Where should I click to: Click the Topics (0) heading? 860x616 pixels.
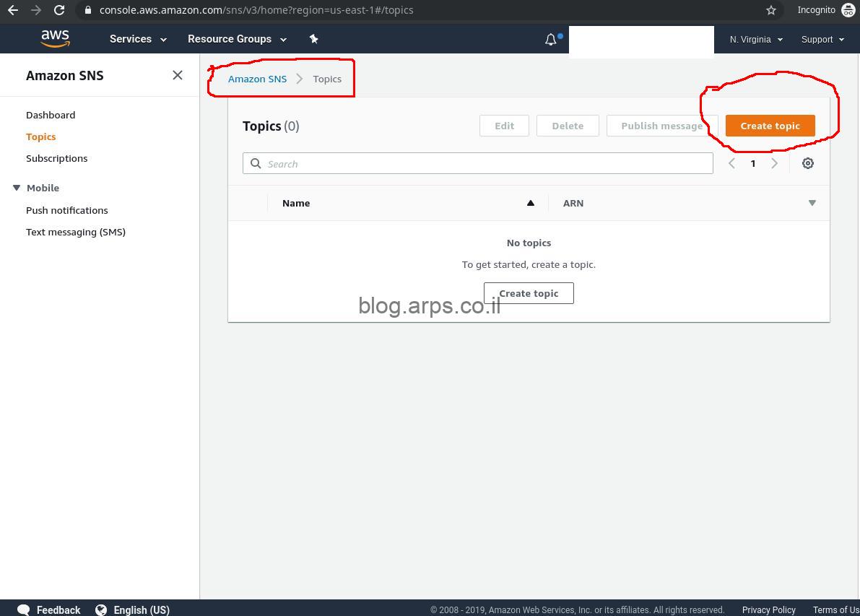coord(271,126)
